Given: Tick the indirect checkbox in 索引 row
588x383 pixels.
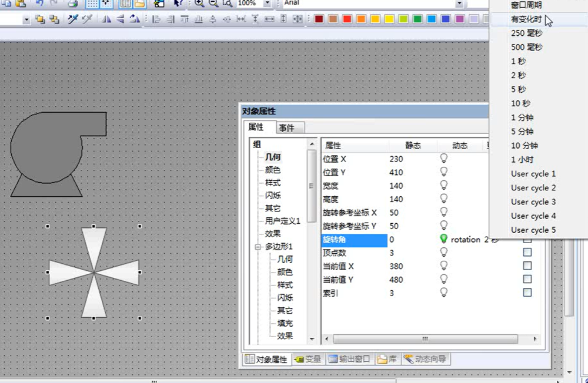Looking at the screenshot, I should [527, 292].
